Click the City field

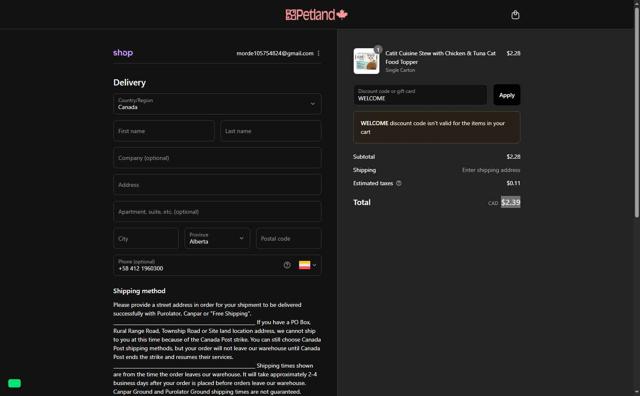click(146, 238)
